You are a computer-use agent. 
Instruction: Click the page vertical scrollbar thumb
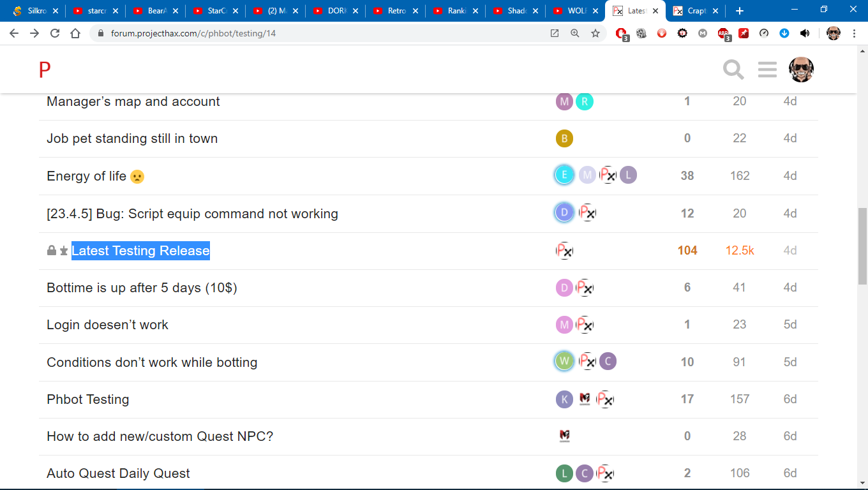pyautogui.click(x=862, y=246)
